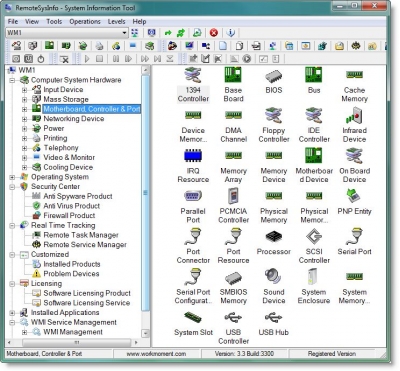Open the Levels menu
The image size is (400, 371).
116,21
